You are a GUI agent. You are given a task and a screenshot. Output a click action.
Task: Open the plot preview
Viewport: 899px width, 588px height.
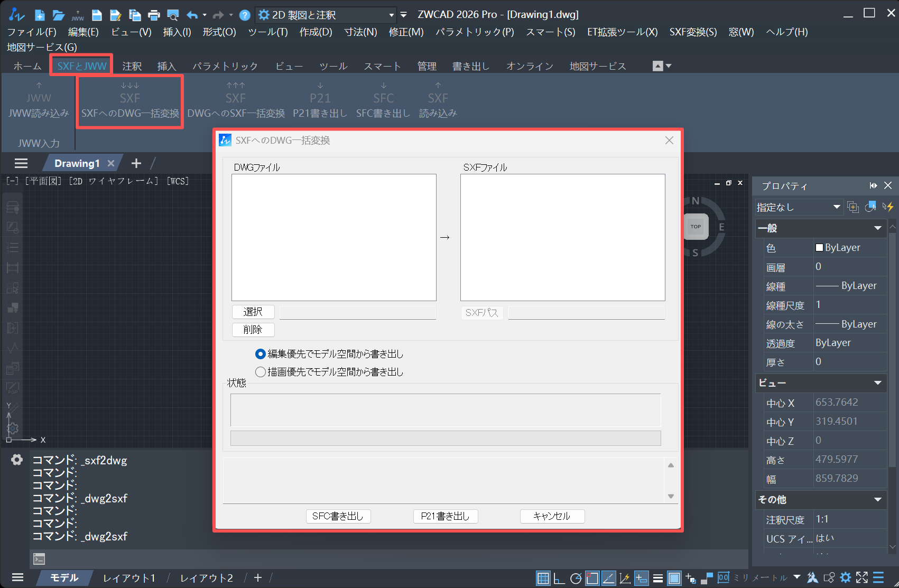[x=173, y=15]
